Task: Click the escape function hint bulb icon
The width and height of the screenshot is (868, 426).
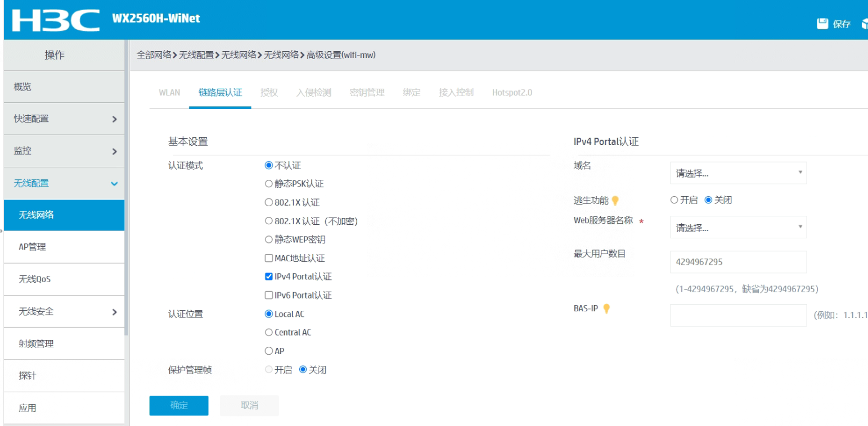Action: pos(615,200)
